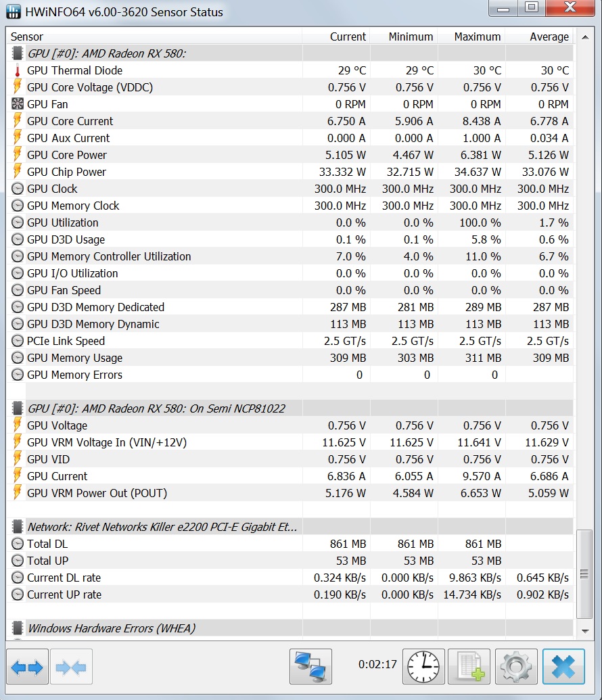Click the gauge icon beside GPU Utilization
602x700 pixels.
[x=17, y=223]
